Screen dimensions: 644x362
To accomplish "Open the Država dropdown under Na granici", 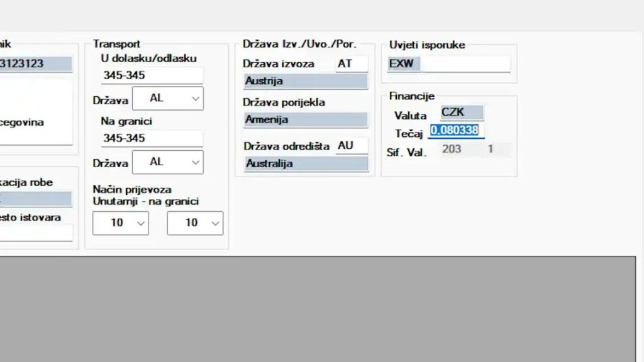I will tap(167, 162).
